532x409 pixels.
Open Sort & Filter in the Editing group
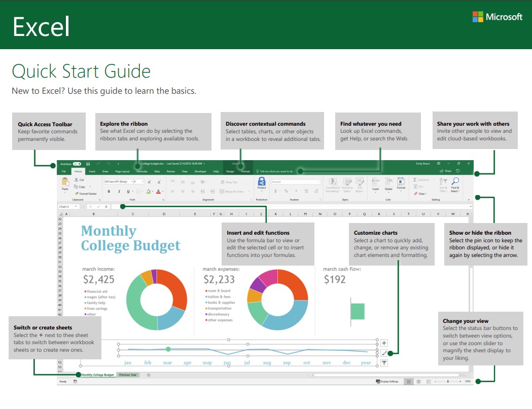tap(443, 185)
